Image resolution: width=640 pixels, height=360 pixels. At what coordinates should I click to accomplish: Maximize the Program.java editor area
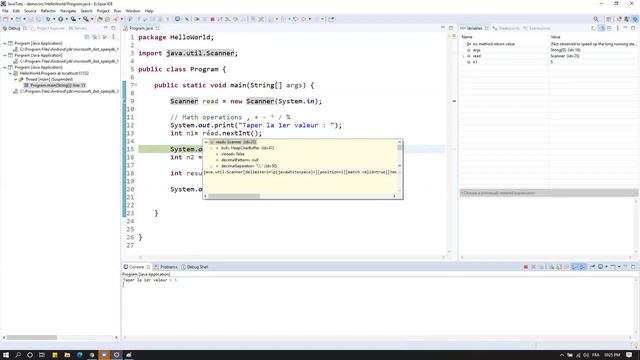(451, 28)
